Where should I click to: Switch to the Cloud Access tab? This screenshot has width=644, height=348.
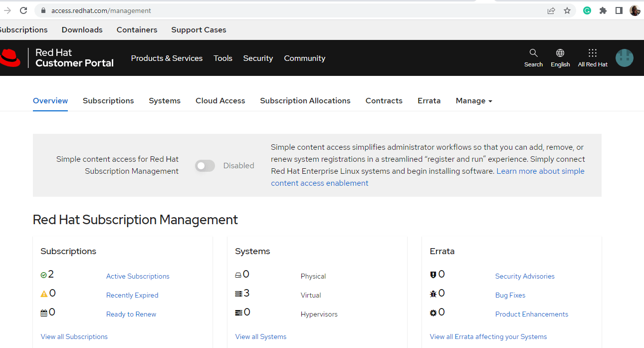pos(220,101)
